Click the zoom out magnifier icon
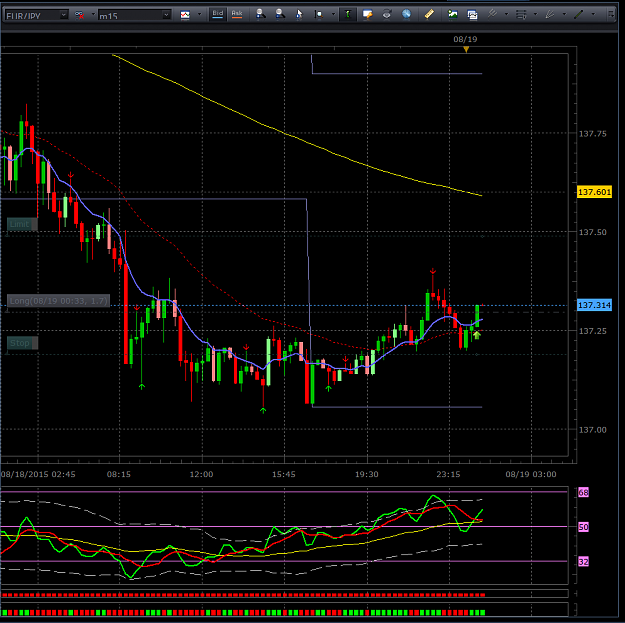625x623 pixels. point(280,14)
